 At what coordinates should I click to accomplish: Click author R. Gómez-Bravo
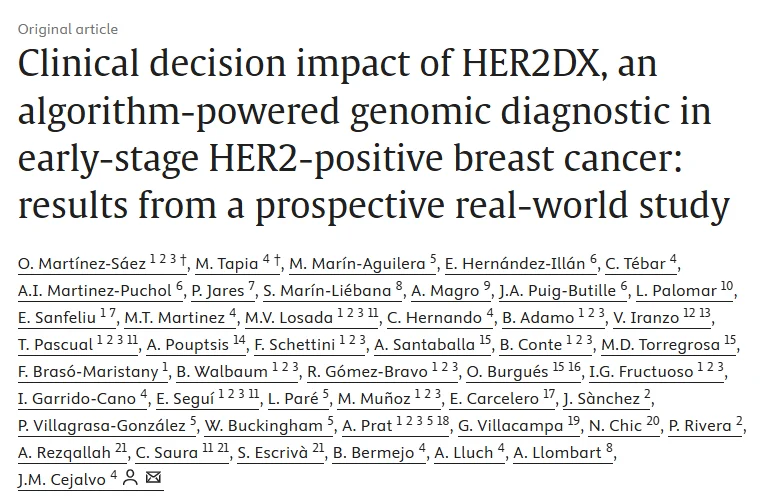[x=361, y=372]
